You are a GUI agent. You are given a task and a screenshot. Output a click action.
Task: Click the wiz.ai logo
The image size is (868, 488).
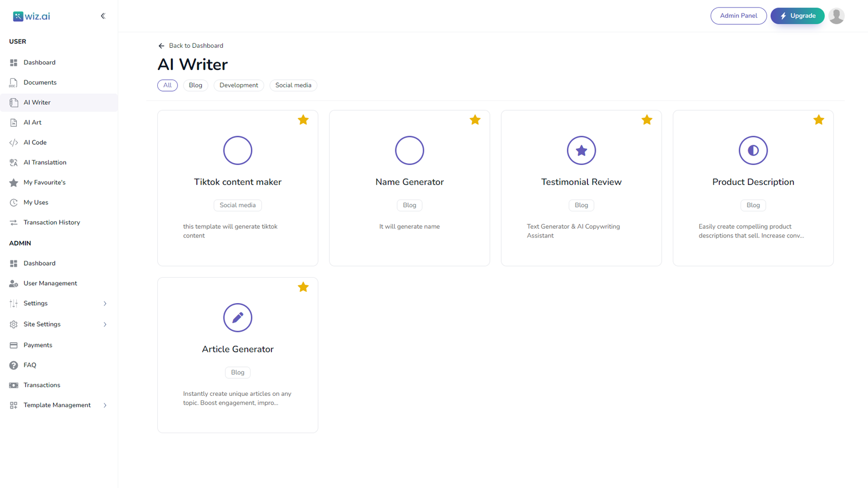tap(31, 16)
